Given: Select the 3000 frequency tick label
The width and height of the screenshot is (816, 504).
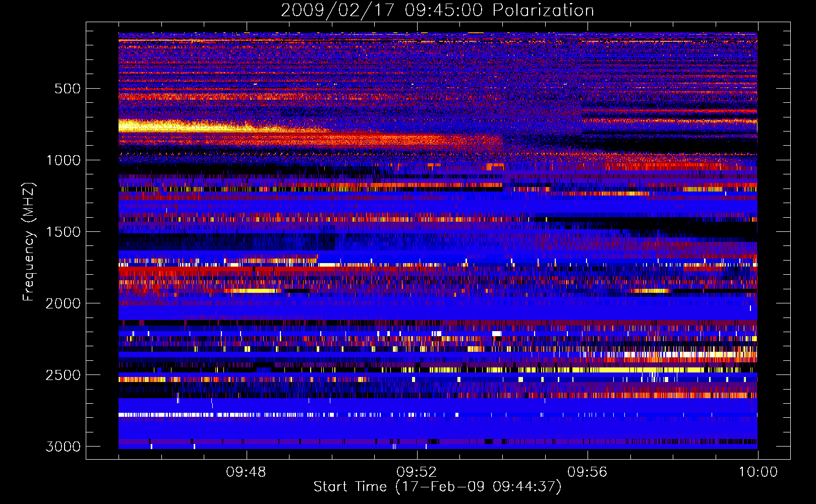Looking at the screenshot, I should pos(63,447).
